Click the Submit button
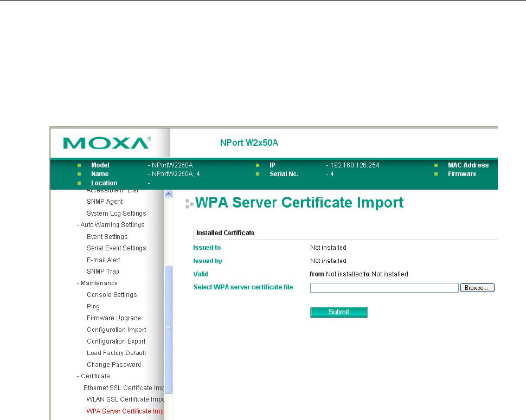The width and height of the screenshot is (526, 420). point(338,312)
